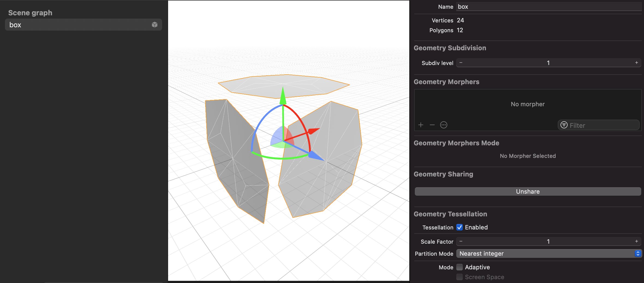Click the green Y-axis arrow of gizmo
The image size is (644, 283).
pos(283,96)
